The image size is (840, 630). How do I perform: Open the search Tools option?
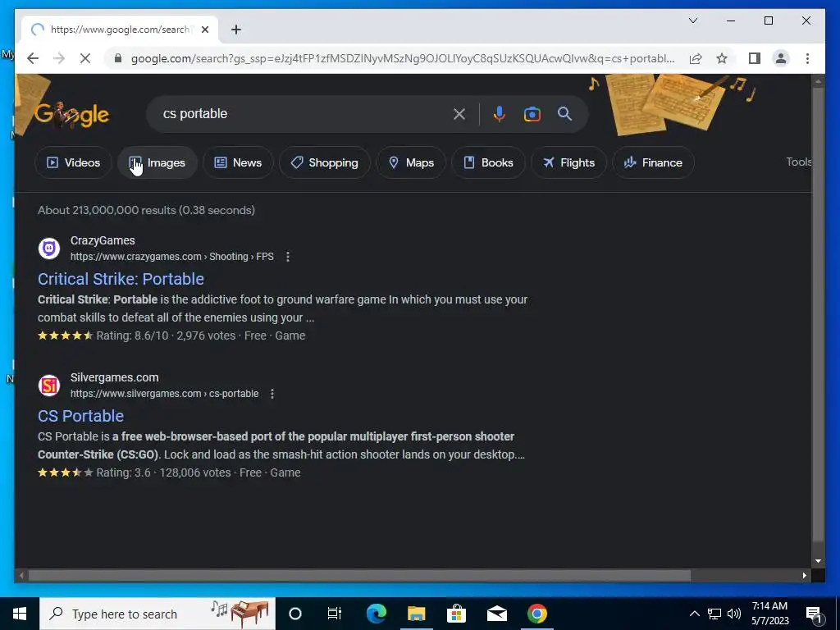(x=798, y=162)
